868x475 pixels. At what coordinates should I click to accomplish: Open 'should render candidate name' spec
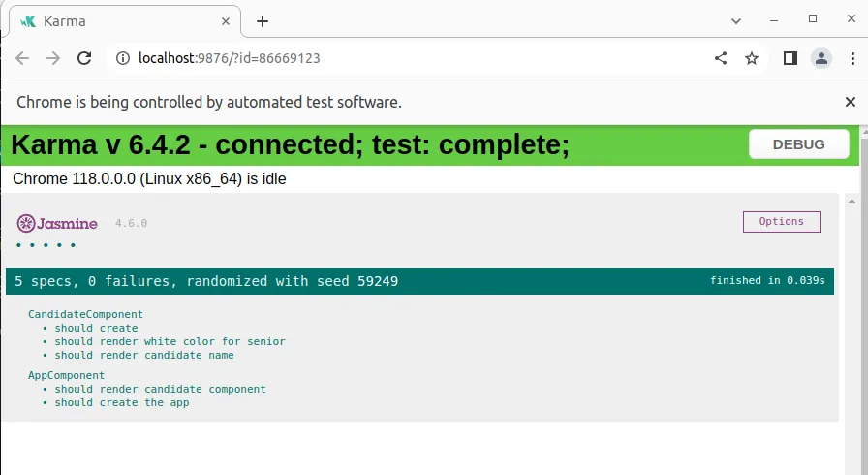pyautogui.click(x=144, y=355)
